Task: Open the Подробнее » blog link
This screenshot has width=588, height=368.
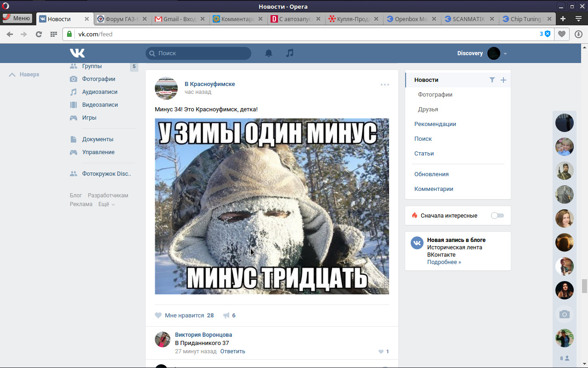Action: (444, 262)
